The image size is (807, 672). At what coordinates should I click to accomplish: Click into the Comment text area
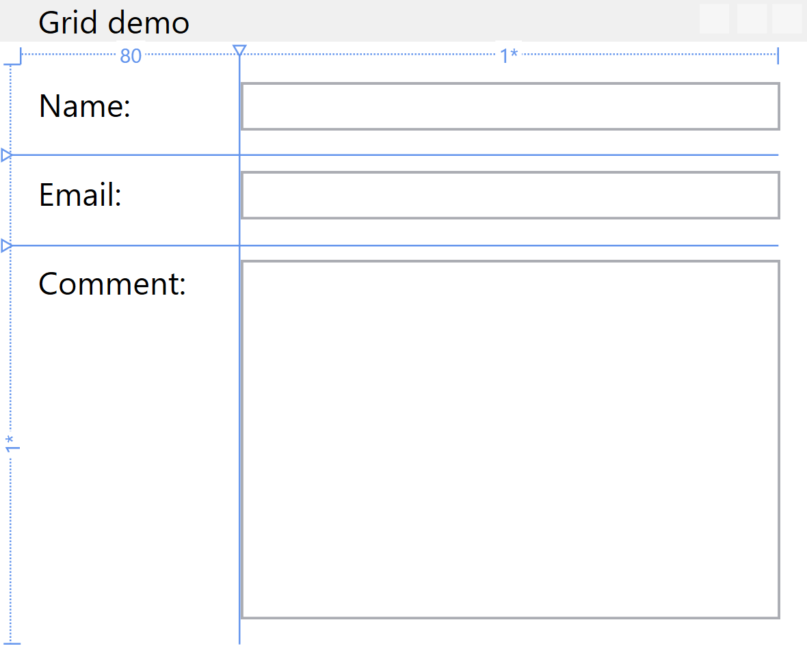[x=510, y=439]
